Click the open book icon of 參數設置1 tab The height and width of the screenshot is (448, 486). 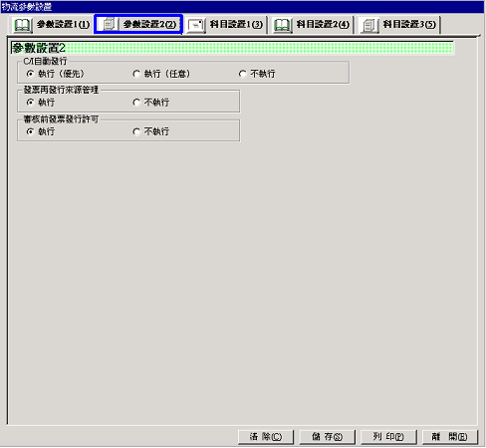click(x=22, y=25)
